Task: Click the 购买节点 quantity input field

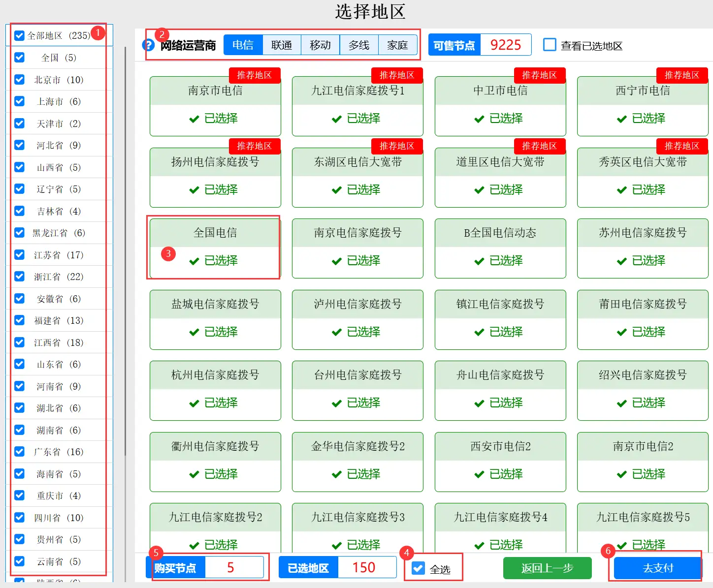Action: (233, 568)
